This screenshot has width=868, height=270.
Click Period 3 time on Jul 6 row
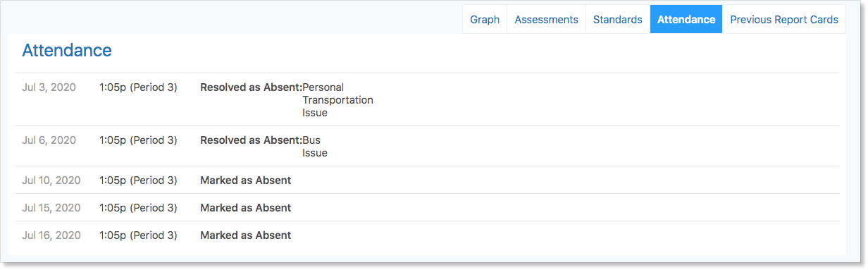138,140
